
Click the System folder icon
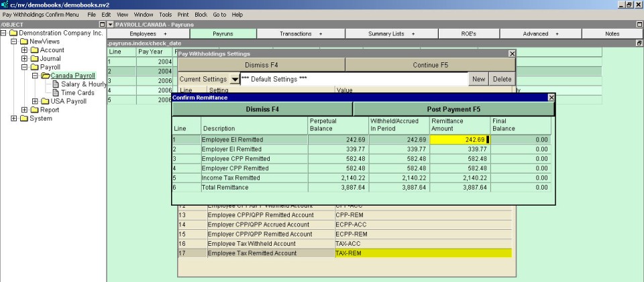coord(23,119)
